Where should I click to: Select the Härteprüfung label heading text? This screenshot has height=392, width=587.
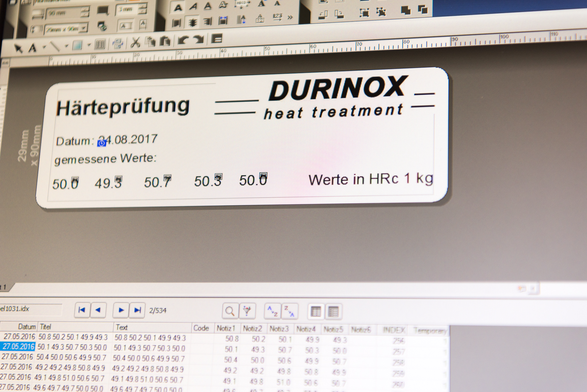123,107
